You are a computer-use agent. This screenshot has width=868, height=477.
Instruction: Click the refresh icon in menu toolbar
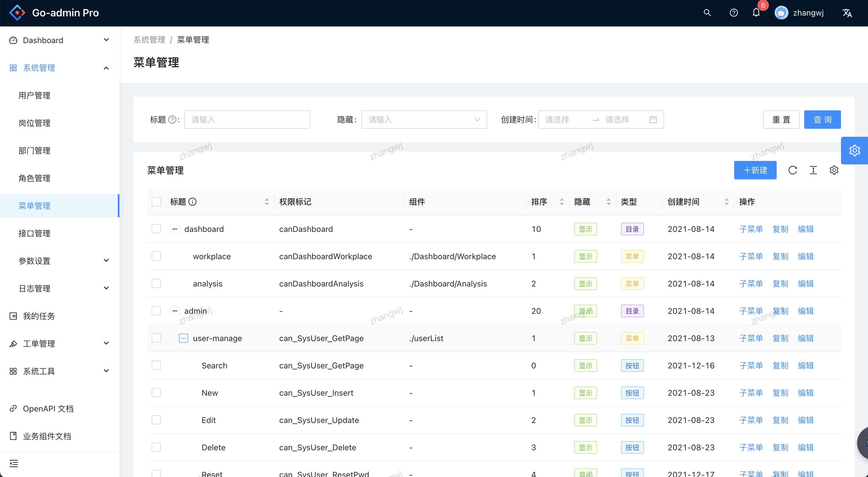(x=792, y=171)
